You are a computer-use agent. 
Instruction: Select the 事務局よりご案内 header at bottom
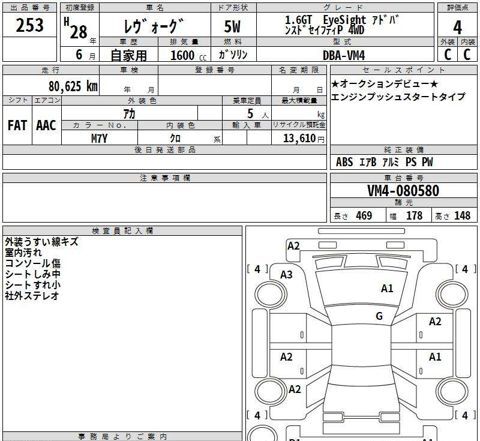pos(122,436)
